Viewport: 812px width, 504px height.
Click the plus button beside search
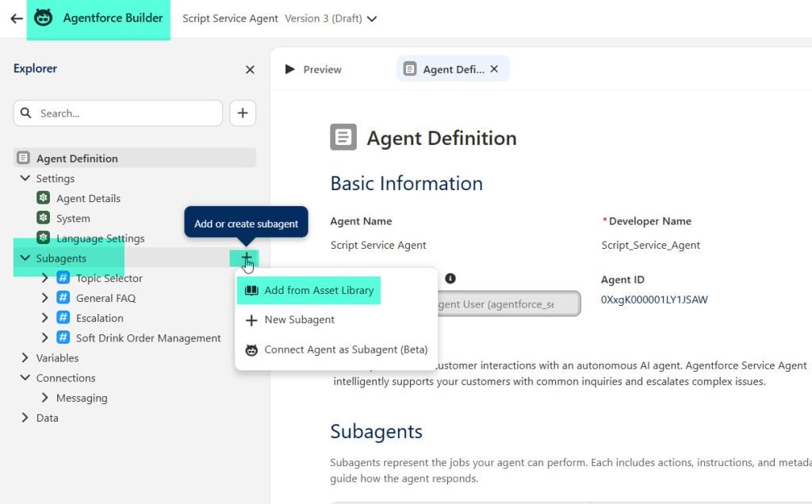(243, 113)
